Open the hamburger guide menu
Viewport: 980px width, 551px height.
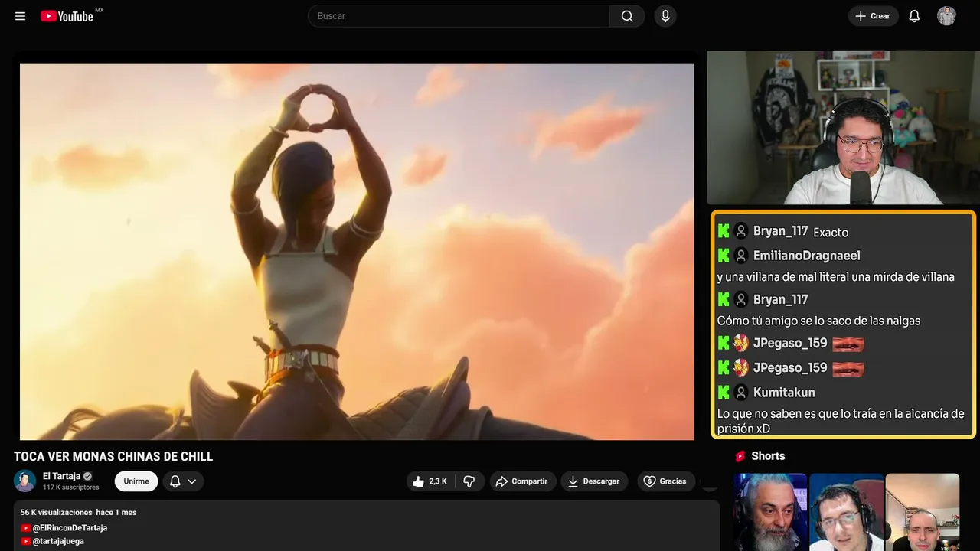[21, 16]
